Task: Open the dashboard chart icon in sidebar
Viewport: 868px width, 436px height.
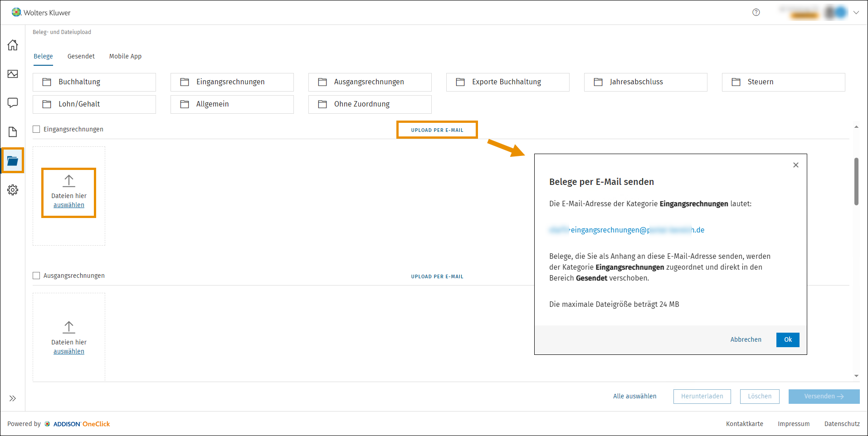Action: pyautogui.click(x=13, y=74)
